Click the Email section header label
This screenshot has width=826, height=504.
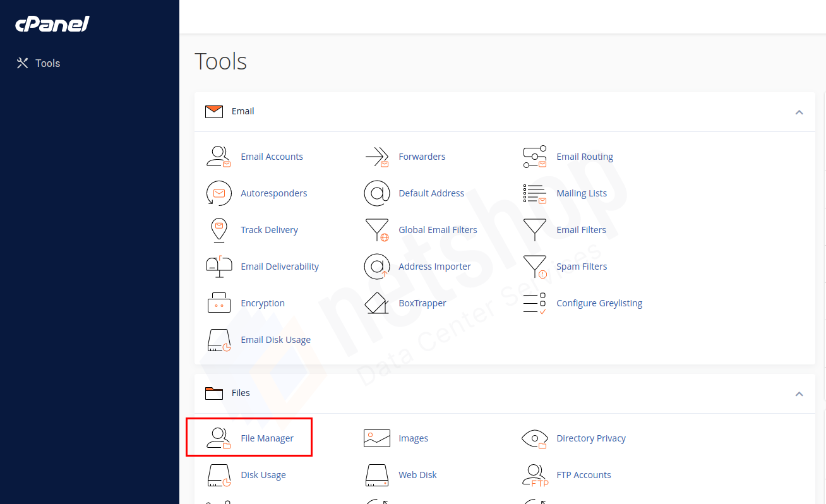pyautogui.click(x=242, y=111)
